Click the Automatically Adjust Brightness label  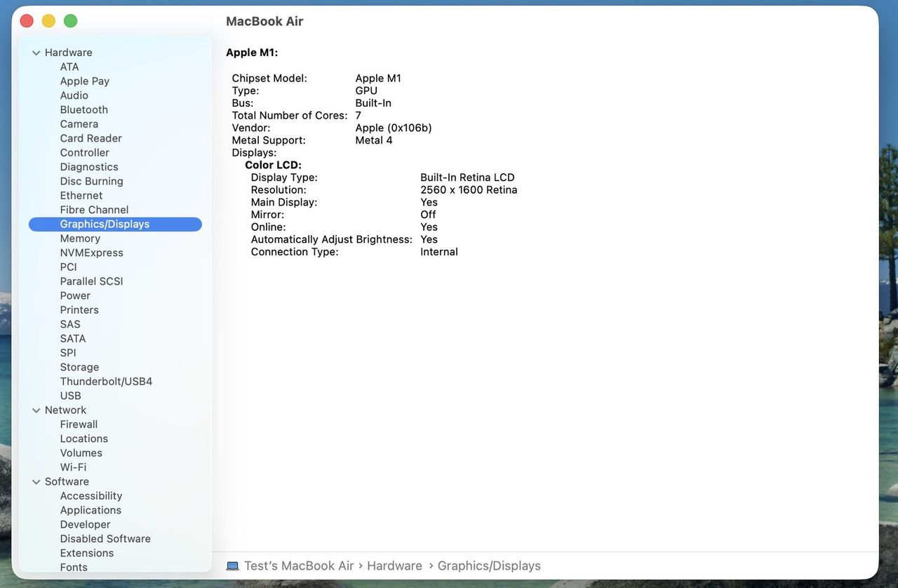click(x=332, y=240)
